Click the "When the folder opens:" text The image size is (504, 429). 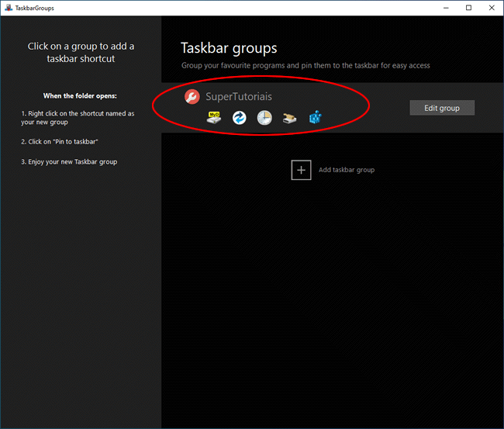click(x=81, y=96)
